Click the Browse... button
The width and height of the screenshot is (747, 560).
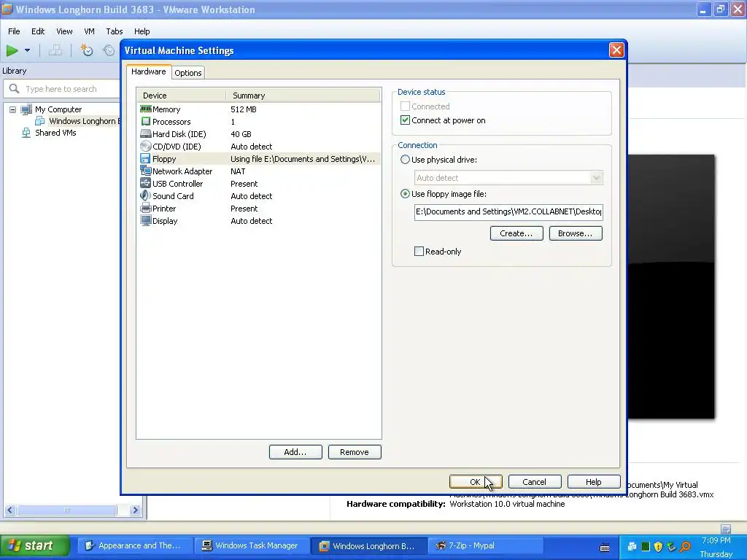pos(576,233)
